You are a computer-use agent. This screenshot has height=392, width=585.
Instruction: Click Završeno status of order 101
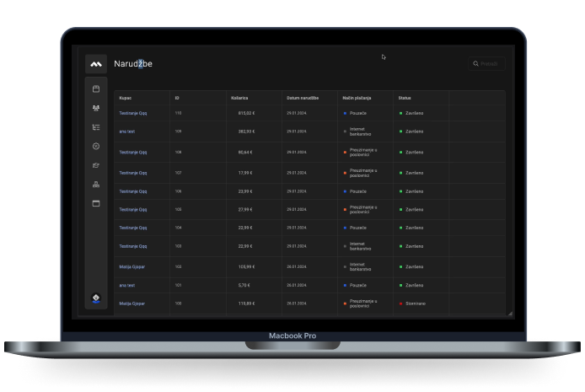tap(414, 285)
